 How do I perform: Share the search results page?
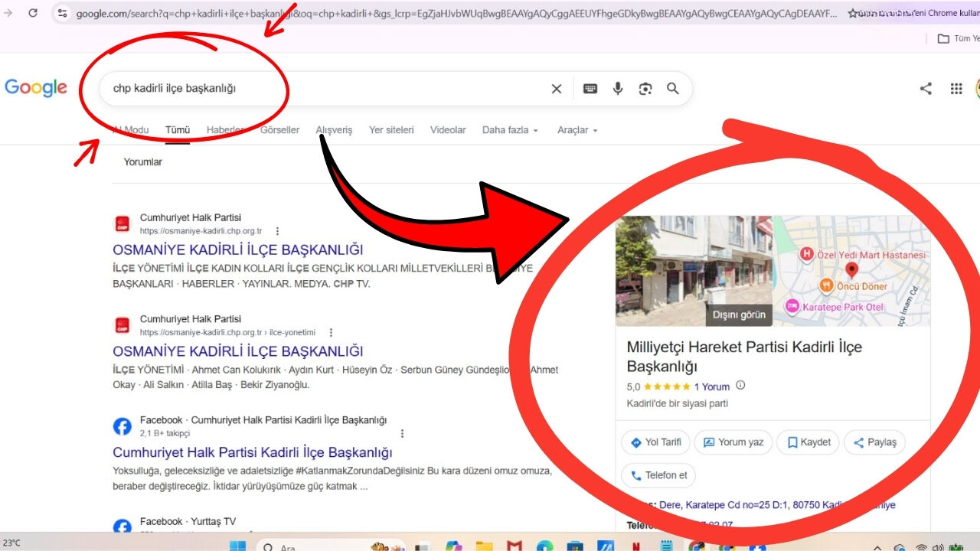pos(926,89)
